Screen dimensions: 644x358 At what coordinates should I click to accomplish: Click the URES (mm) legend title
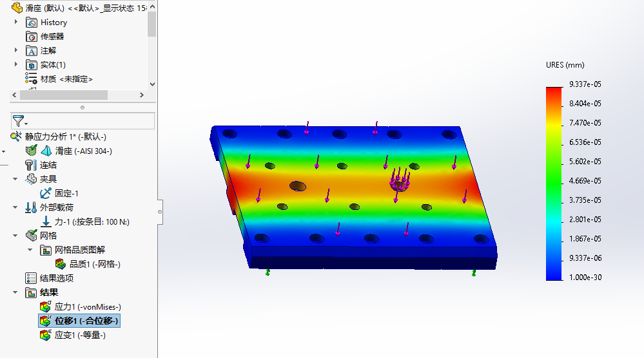(x=565, y=65)
